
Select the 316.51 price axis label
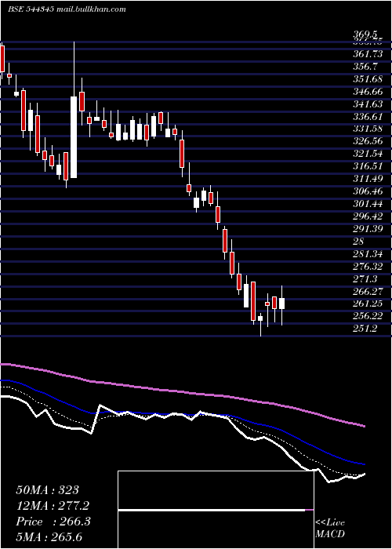point(368,166)
